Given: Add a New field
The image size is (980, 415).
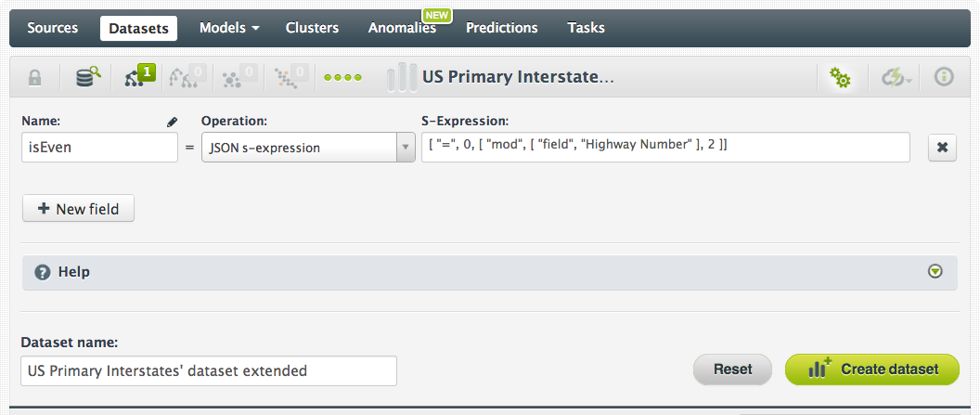Looking at the screenshot, I should point(78,209).
